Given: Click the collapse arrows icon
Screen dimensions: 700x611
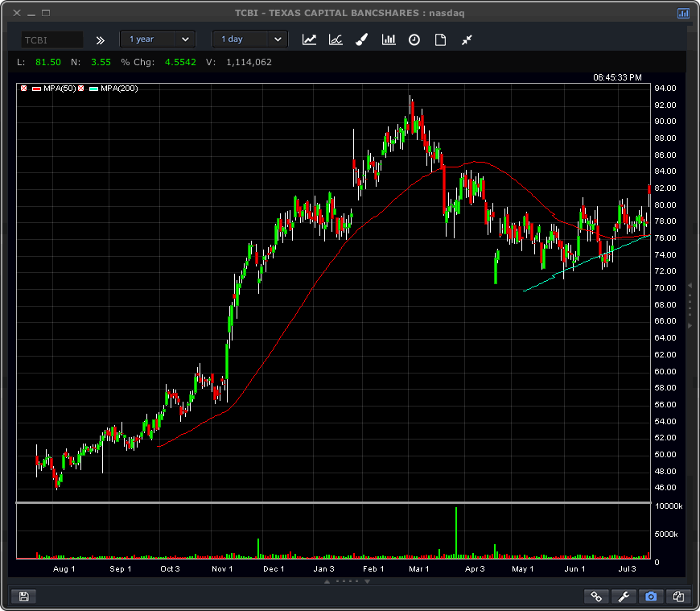Looking at the screenshot, I should pyautogui.click(x=467, y=39).
